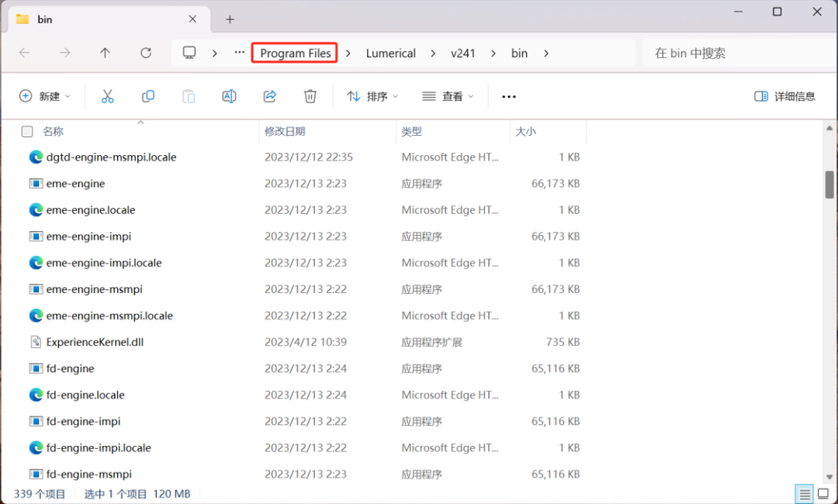Click the Delete trash icon
Viewport: 838px width, 504px height.
(310, 96)
